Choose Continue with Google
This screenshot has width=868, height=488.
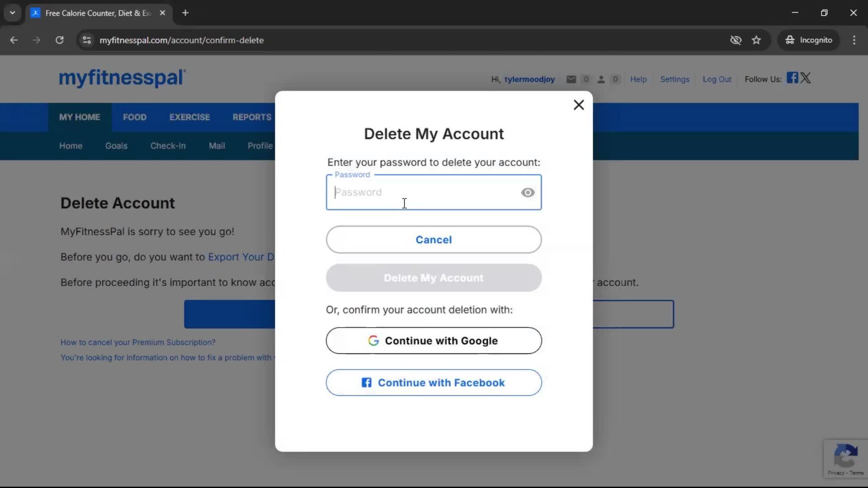point(434,341)
